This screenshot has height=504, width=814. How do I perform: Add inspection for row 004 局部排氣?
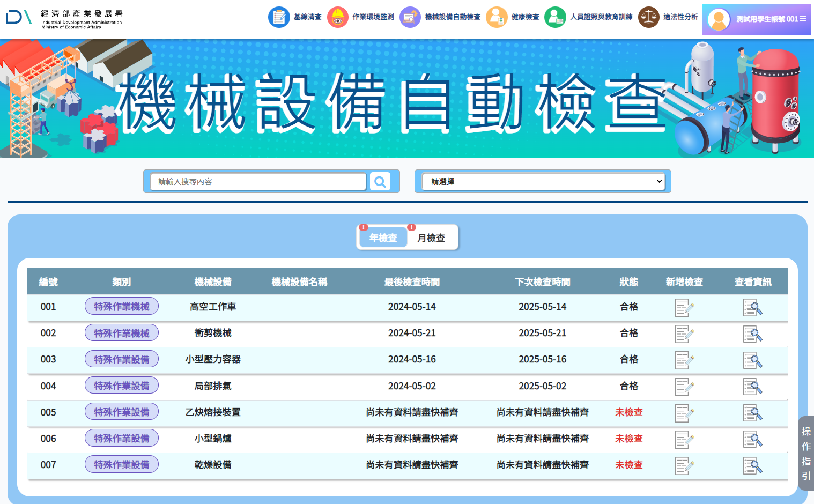click(684, 387)
